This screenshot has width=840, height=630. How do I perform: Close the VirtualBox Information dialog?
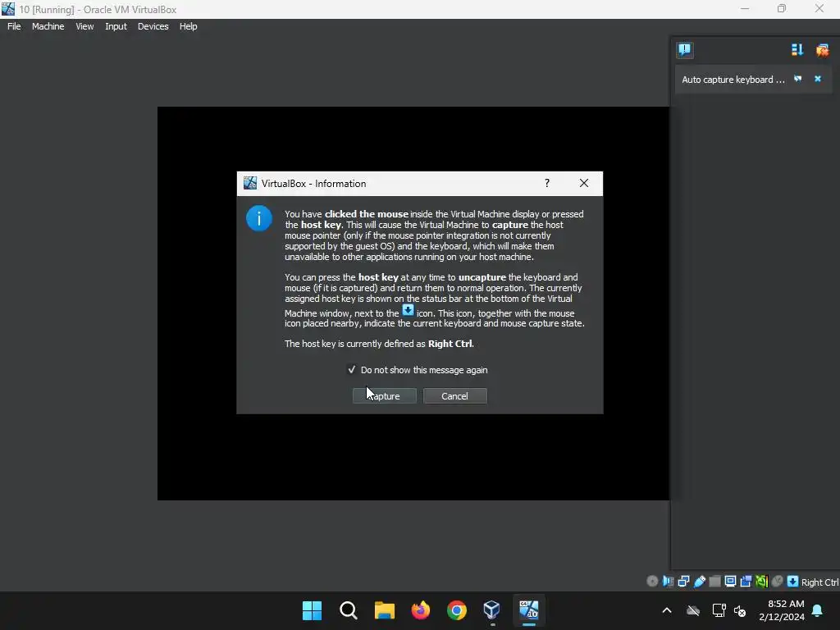[x=584, y=183]
